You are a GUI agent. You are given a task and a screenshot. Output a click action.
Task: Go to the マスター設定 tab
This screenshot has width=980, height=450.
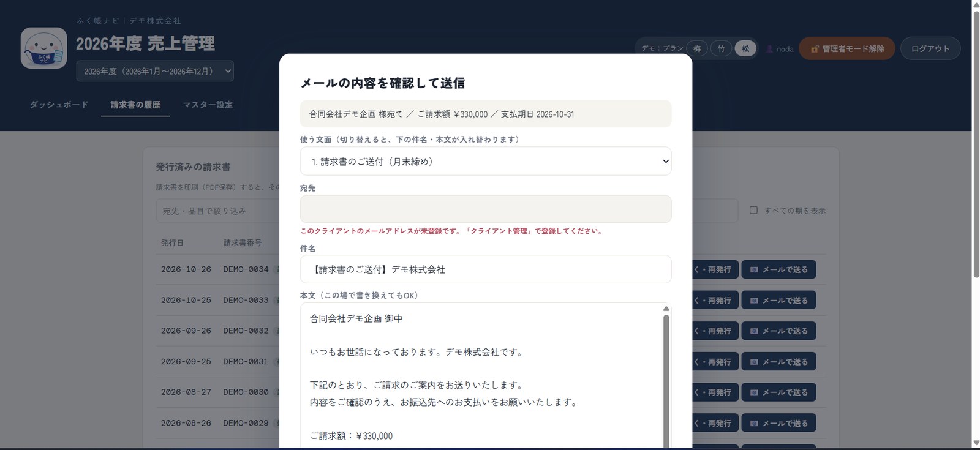208,105
